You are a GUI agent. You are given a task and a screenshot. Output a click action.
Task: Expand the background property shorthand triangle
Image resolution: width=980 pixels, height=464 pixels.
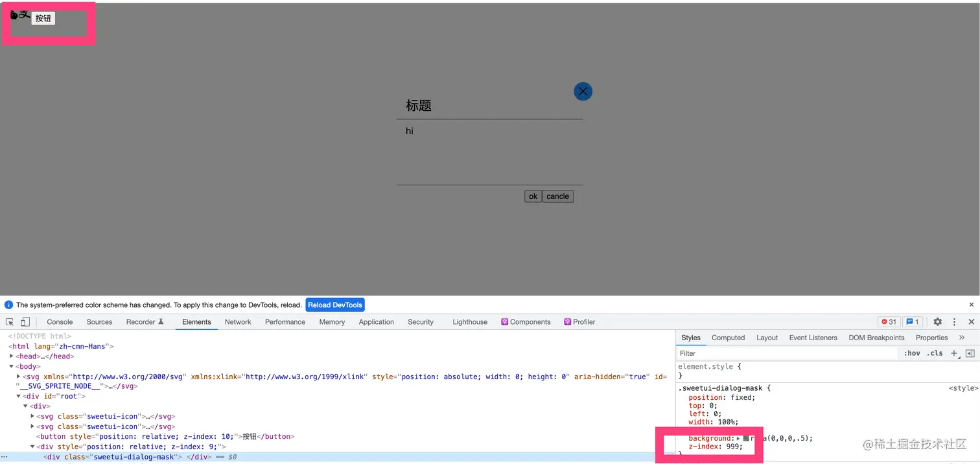tap(738, 439)
